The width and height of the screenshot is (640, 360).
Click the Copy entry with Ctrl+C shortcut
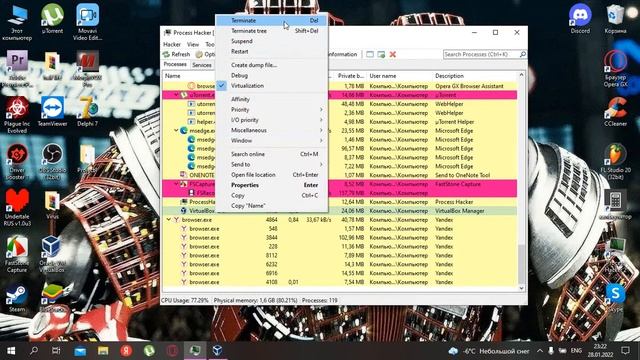pos(271,196)
